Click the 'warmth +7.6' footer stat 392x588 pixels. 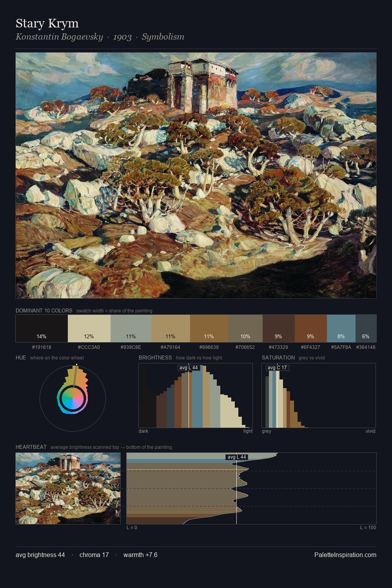point(140,555)
